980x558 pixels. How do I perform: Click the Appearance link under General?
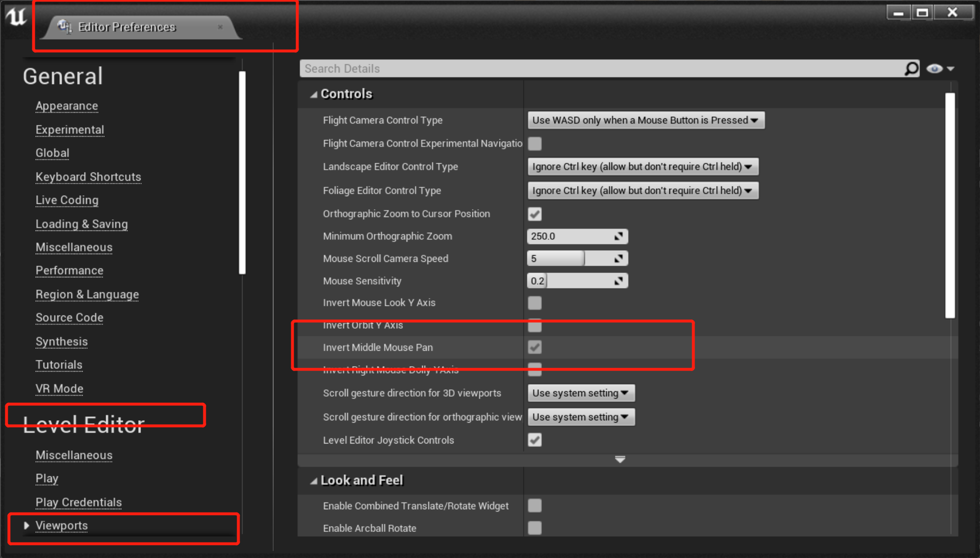(x=67, y=106)
